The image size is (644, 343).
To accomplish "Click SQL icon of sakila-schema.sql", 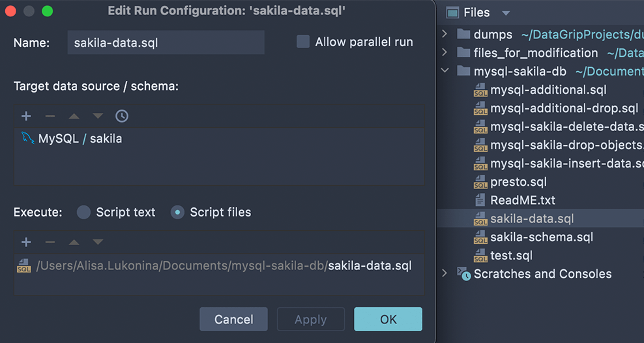I will coord(480,237).
